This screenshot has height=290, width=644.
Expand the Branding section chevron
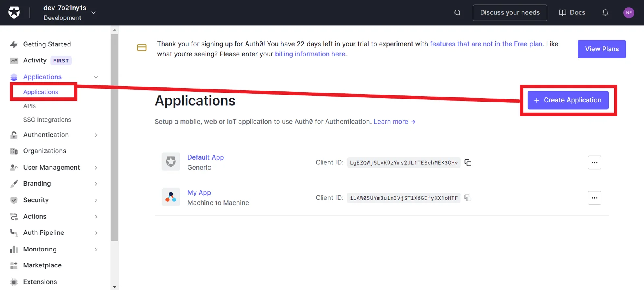click(96, 184)
